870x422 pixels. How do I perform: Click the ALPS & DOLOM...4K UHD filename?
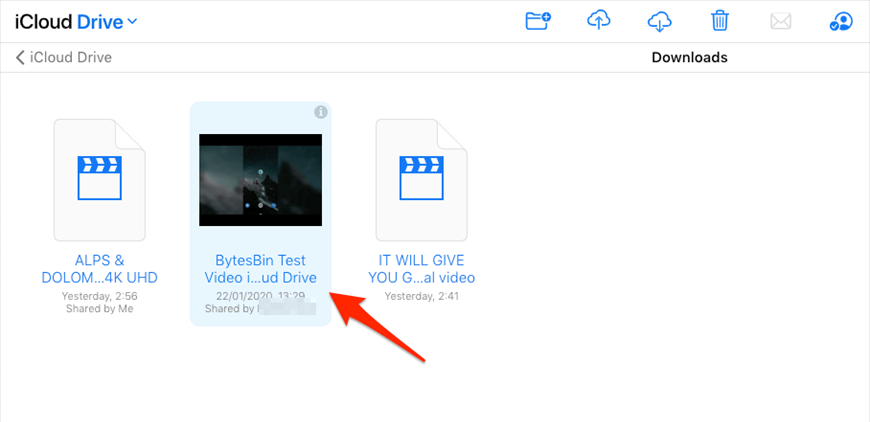(99, 269)
